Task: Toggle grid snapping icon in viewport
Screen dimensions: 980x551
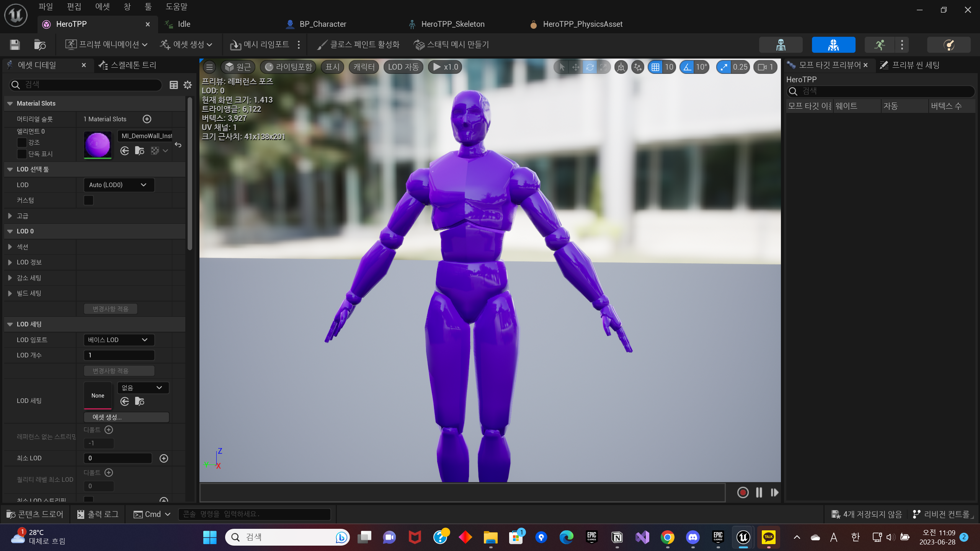Action: click(x=655, y=67)
